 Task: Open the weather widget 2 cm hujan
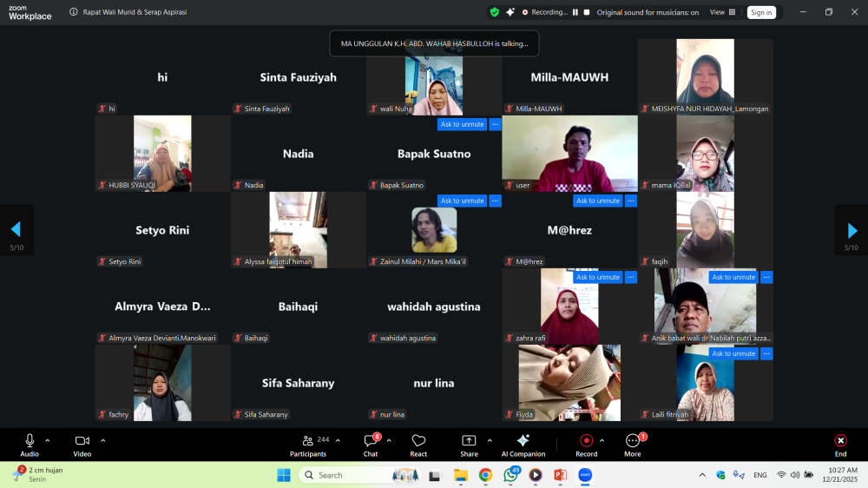39,474
